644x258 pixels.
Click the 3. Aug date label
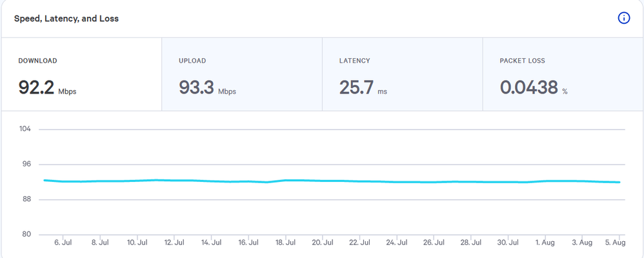(582, 243)
